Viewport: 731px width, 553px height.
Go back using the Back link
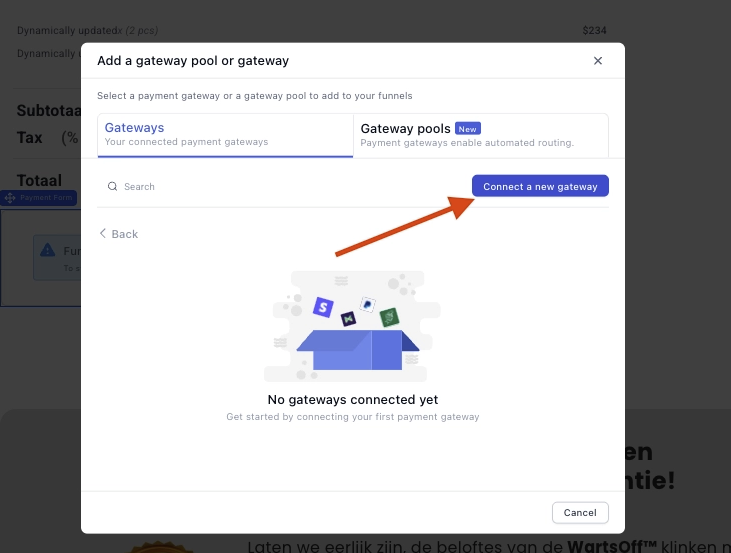click(124, 234)
